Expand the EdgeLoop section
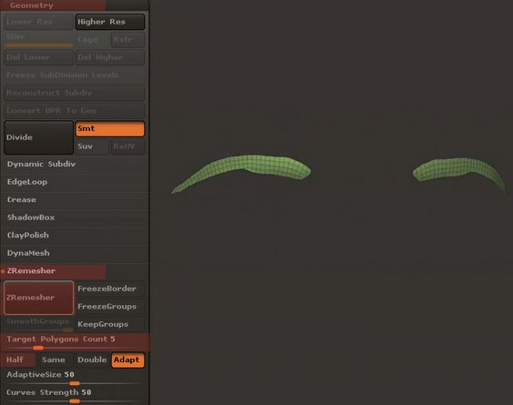The width and height of the screenshot is (513, 405). tap(75, 182)
